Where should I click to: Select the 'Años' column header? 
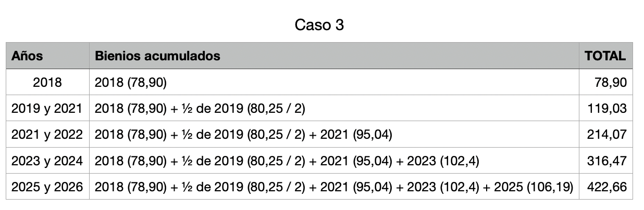click(27, 56)
